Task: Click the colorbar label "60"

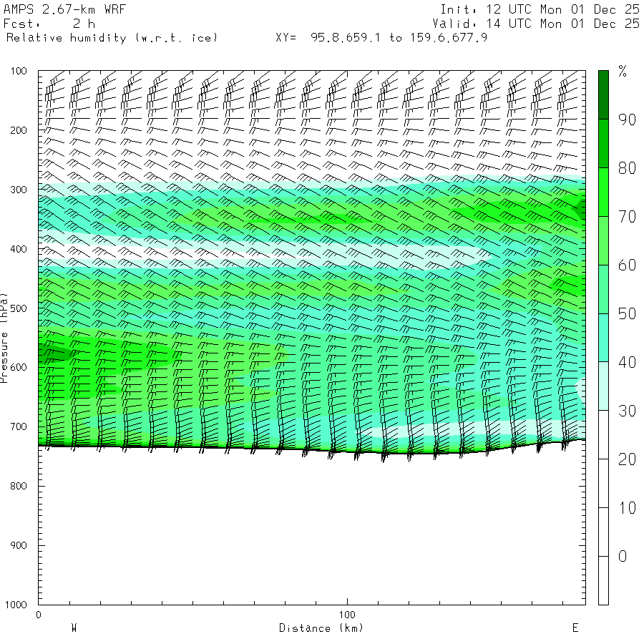Action: (x=627, y=265)
